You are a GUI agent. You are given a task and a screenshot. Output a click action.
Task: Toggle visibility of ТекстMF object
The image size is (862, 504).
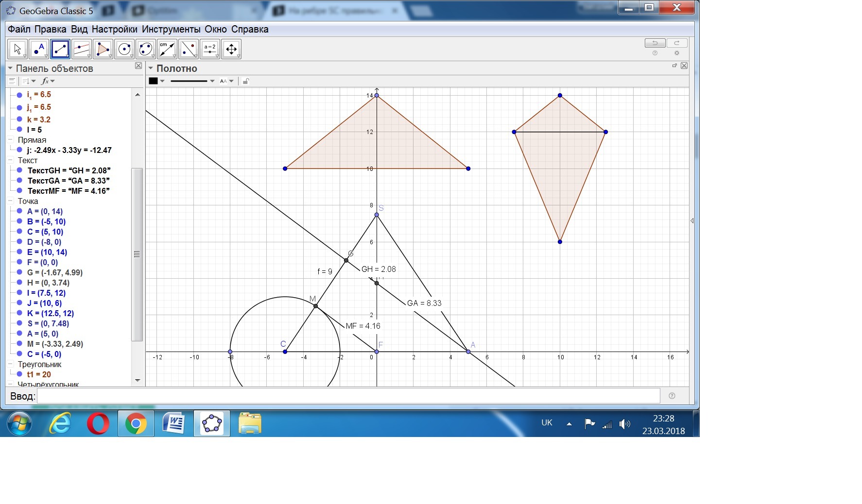click(19, 191)
